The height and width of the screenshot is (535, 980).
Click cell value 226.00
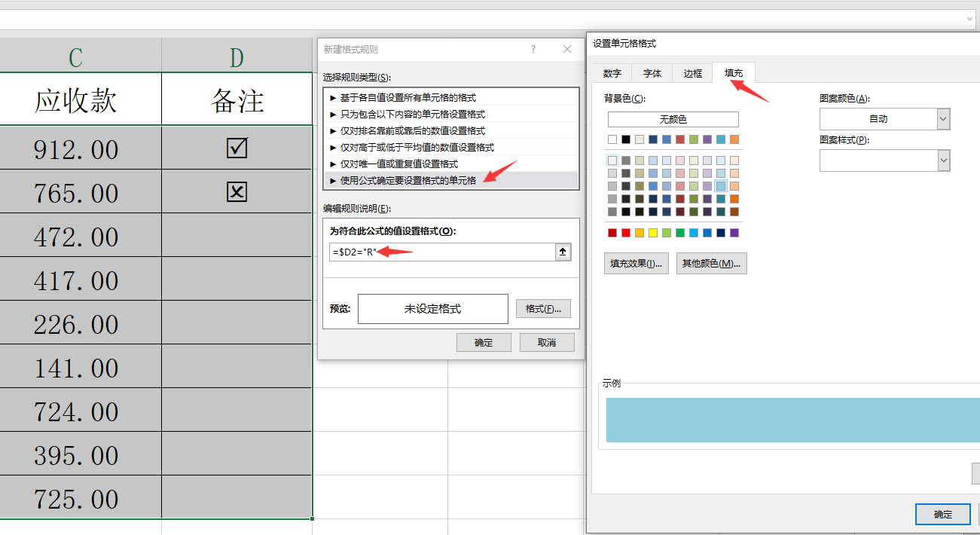[x=75, y=324]
